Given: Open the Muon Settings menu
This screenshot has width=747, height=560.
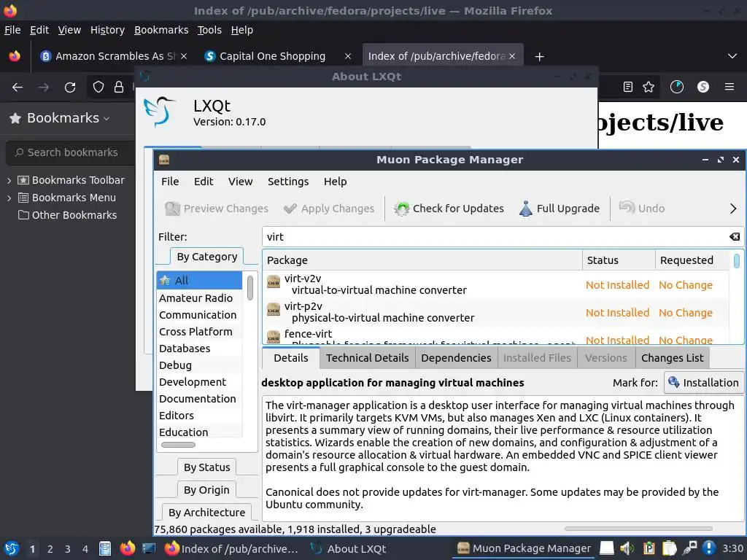Looking at the screenshot, I should [288, 182].
